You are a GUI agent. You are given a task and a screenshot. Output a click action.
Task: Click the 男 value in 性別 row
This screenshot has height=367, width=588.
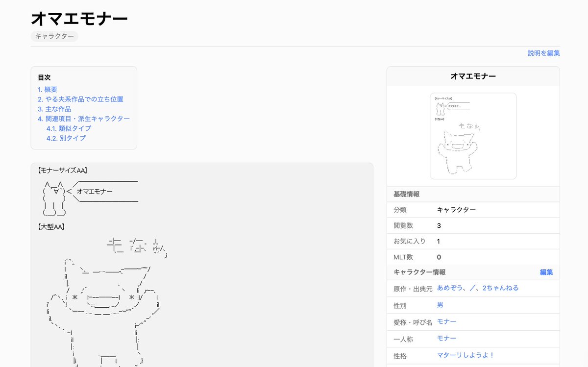pos(440,305)
